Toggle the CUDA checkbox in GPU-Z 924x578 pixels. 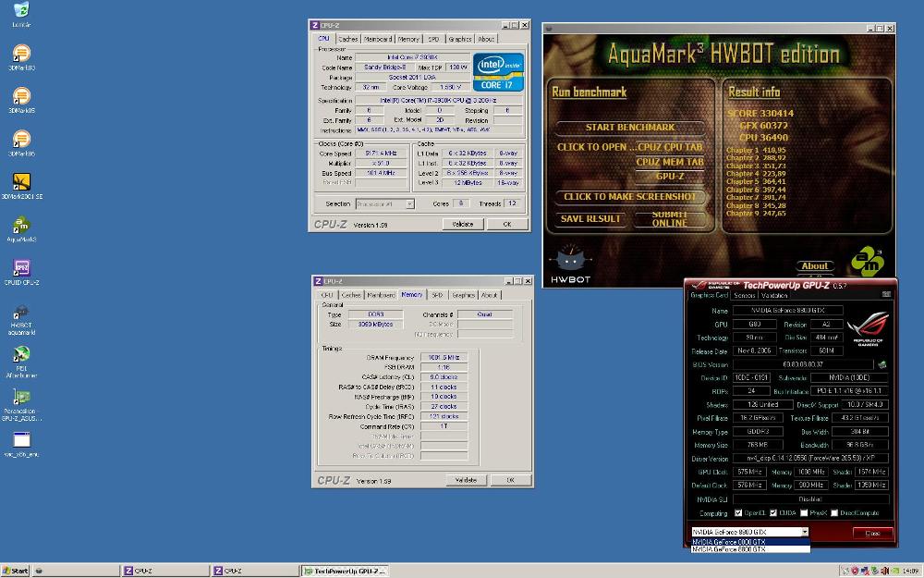click(x=773, y=513)
